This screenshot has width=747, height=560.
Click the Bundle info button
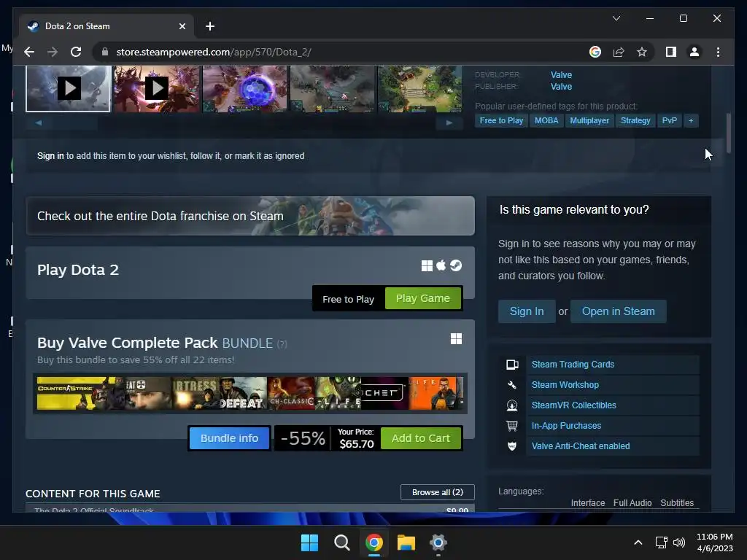click(x=230, y=438)
